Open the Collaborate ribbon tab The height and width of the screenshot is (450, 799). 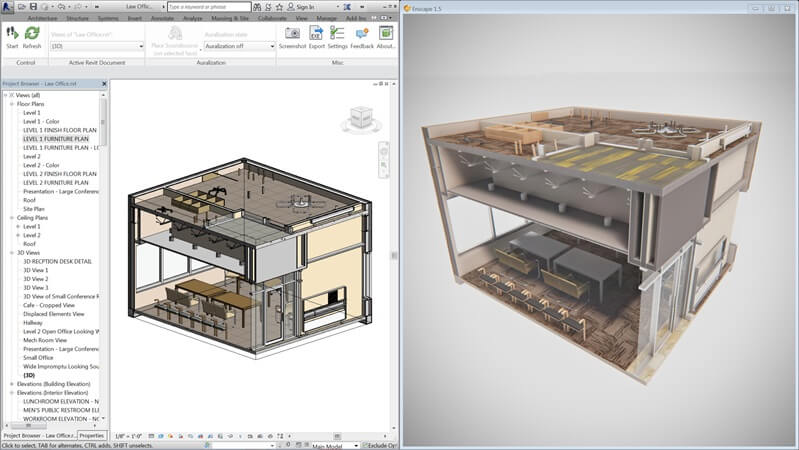[x=272, y=18]
